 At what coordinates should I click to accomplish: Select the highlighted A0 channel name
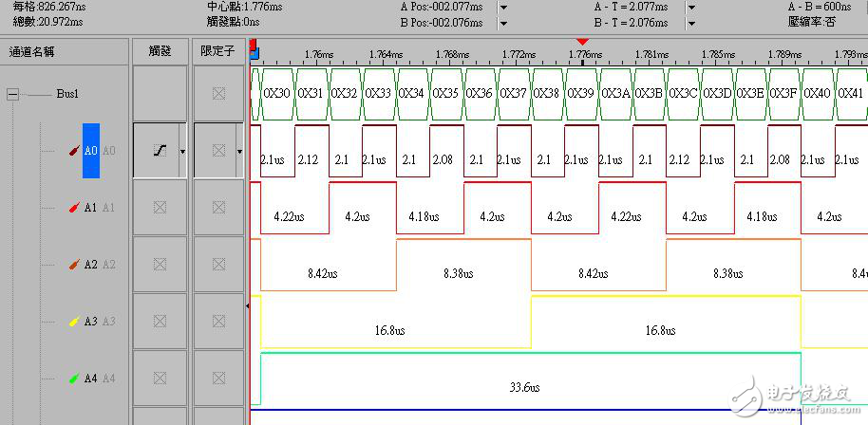pos(91,150)
